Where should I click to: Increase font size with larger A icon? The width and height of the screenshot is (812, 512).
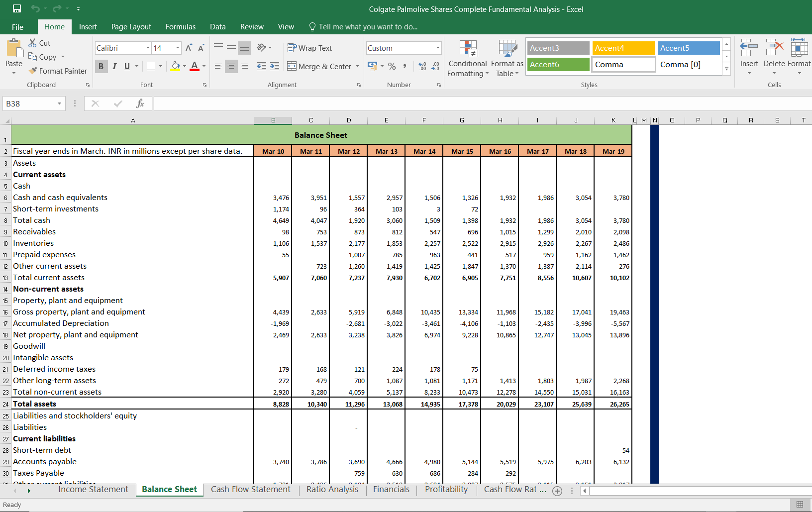(x=189, y=48)
